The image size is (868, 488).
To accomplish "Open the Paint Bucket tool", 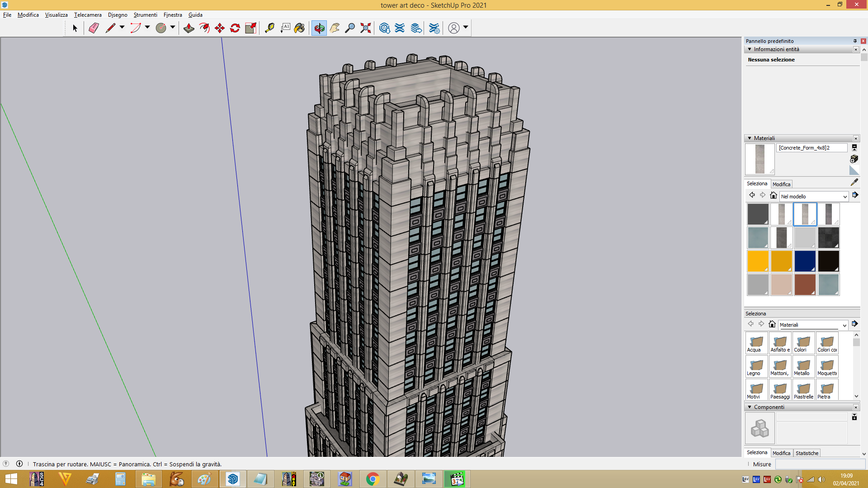I will click(x=299, y=28).
